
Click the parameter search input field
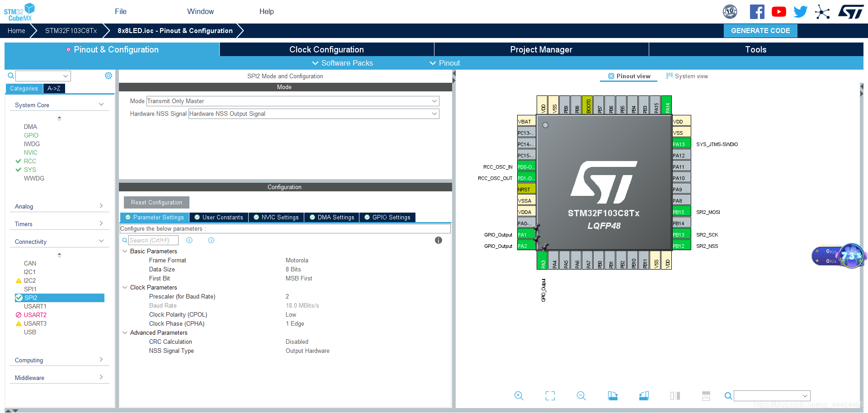[x=153, y=240]
